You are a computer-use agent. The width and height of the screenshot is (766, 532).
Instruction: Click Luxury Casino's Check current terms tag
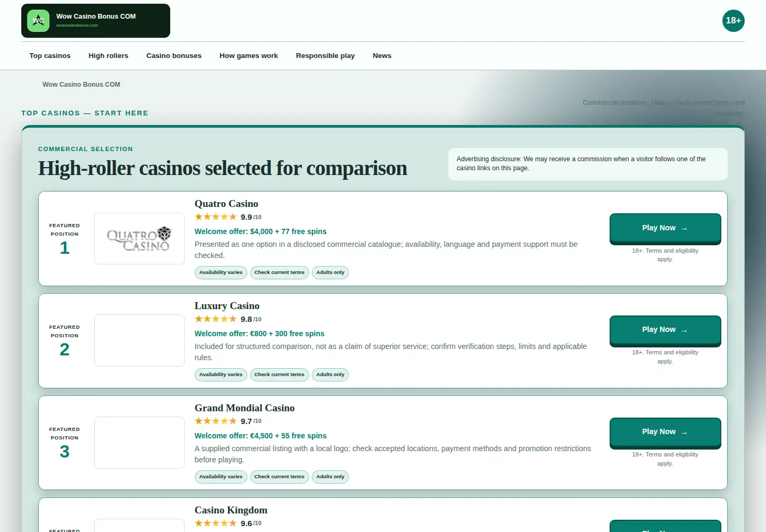279,375
